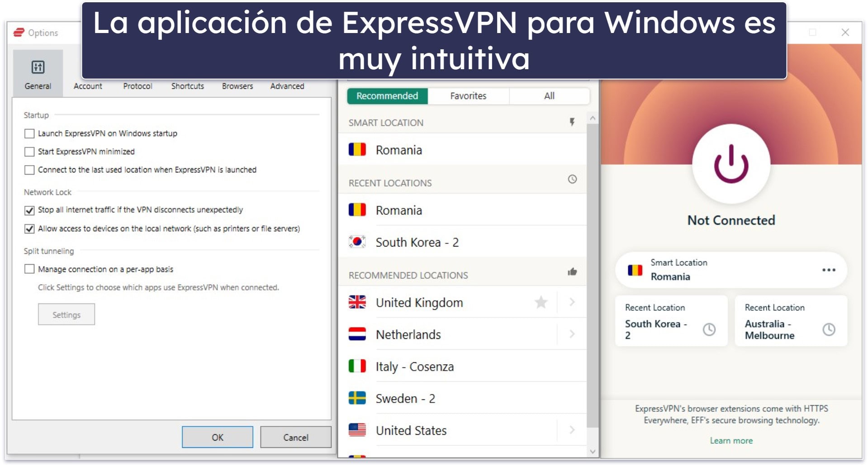The height and width of the screenshot is (465, 868).
Task: Select Italy - Cosenza location
Action: tap(462, 366)
